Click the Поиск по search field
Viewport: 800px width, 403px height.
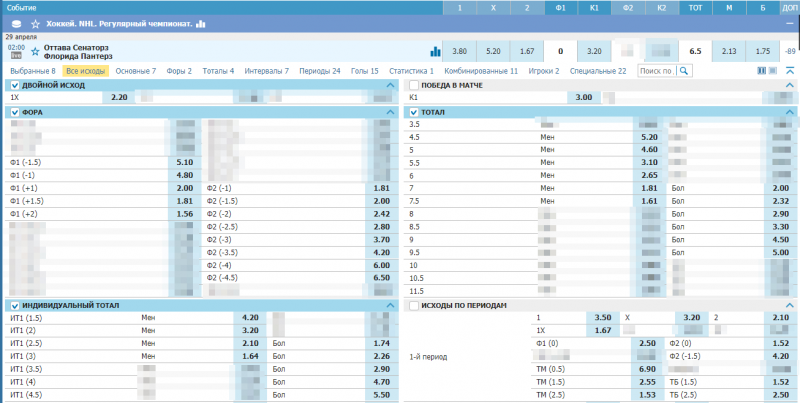pos(656,71)
